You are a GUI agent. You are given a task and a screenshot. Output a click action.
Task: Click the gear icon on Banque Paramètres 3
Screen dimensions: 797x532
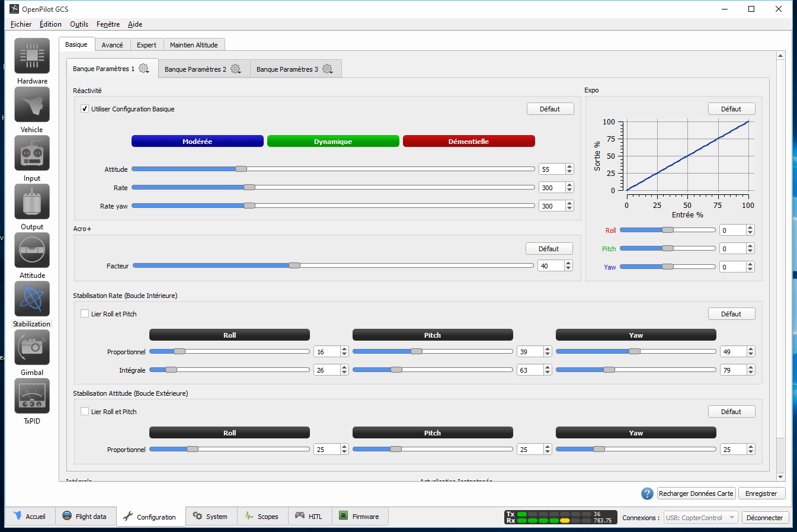point(328,69)
